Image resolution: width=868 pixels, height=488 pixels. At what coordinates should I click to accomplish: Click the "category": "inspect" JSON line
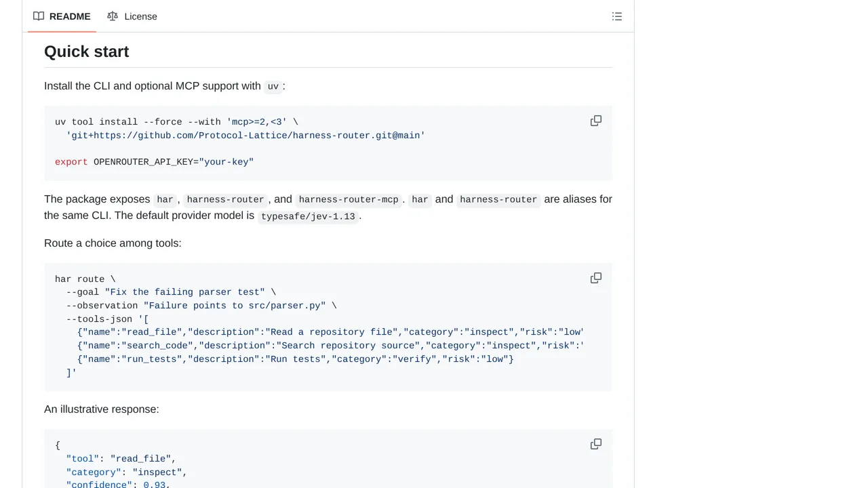click(126, 472)
